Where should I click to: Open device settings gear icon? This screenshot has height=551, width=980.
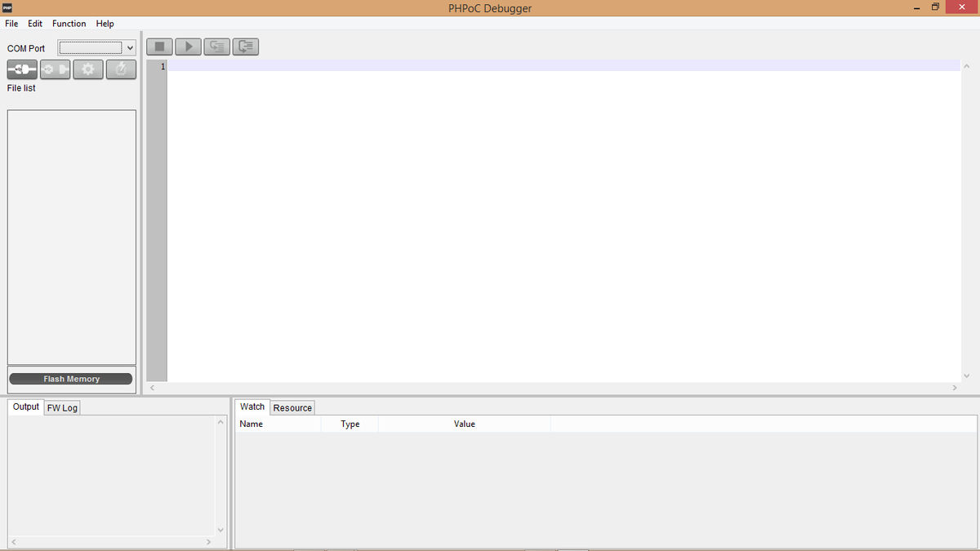click(88, 69)
